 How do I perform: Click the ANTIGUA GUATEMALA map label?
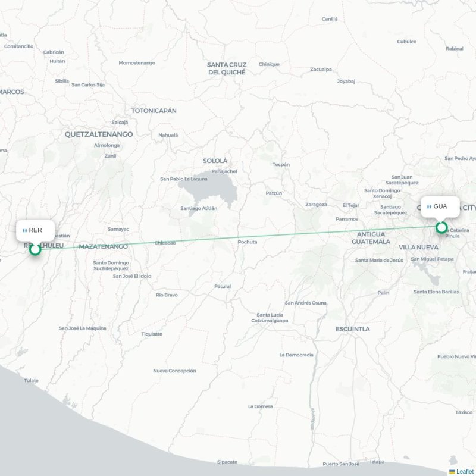click(x=371, y=238)
